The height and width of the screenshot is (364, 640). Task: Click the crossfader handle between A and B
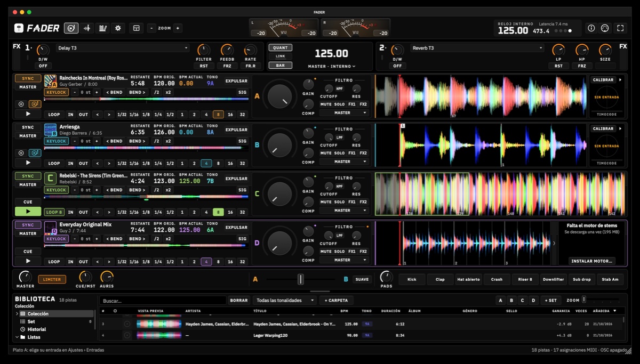pyautogui.click(x=301, y=279)
